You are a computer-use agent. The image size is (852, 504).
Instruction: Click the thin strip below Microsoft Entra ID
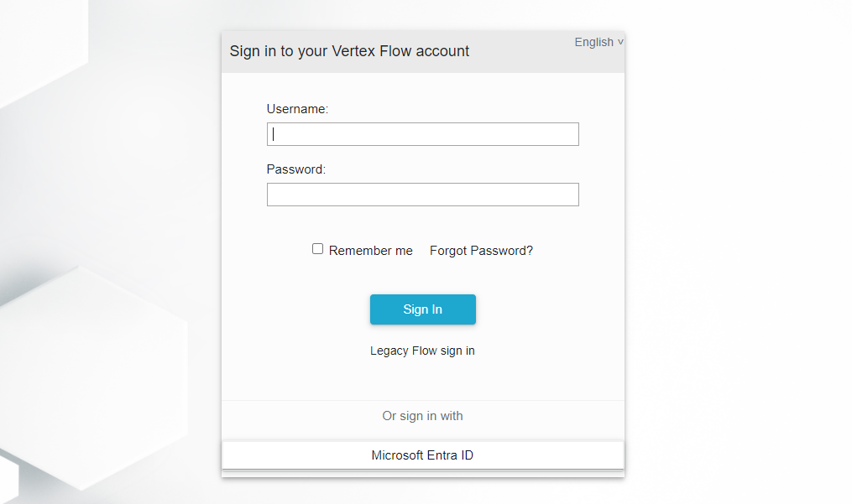click(422, 474)
